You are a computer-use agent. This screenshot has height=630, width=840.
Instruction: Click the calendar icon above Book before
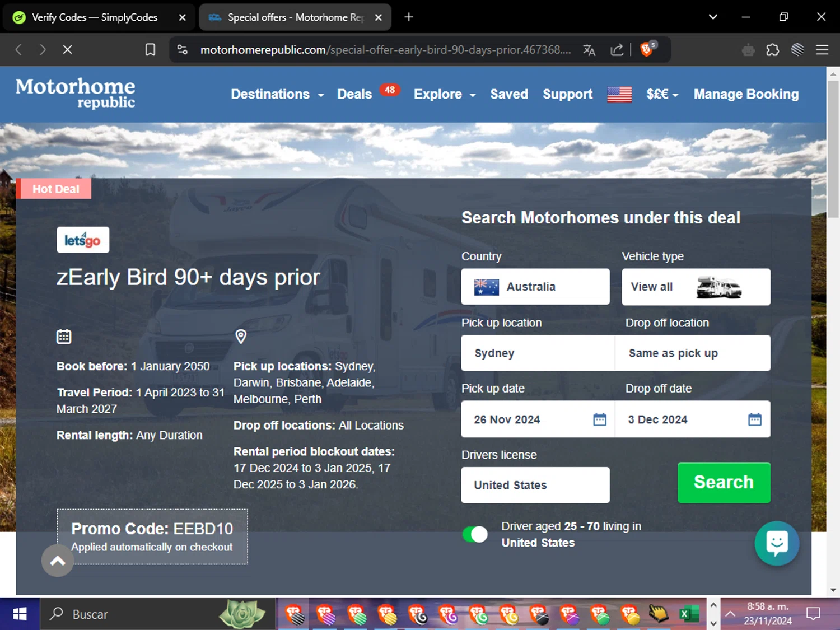[64, 337]
